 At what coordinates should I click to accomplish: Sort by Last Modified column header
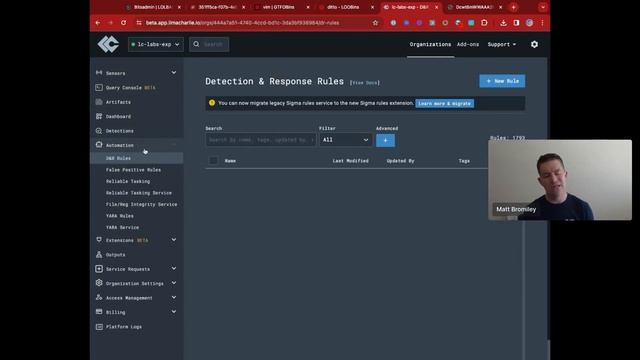pos(350,161)
